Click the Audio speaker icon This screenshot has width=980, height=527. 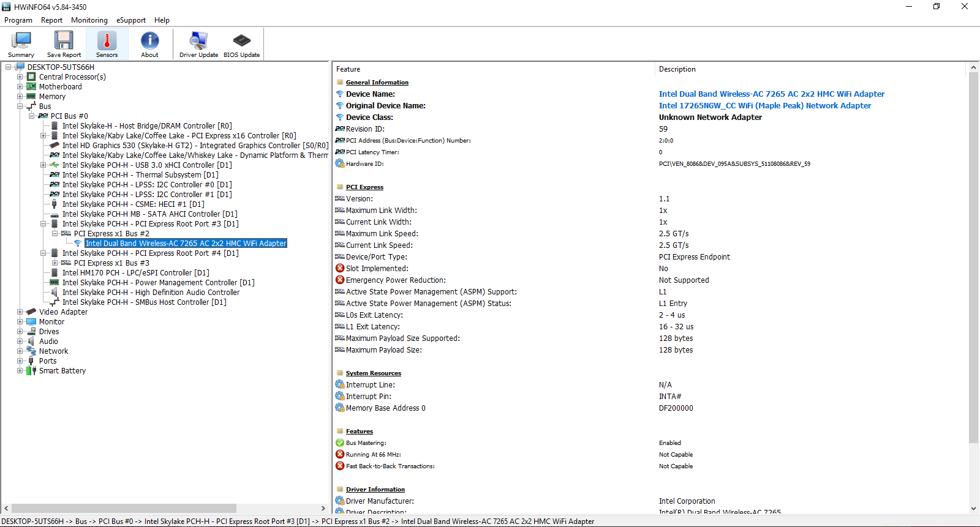point(31,341)
